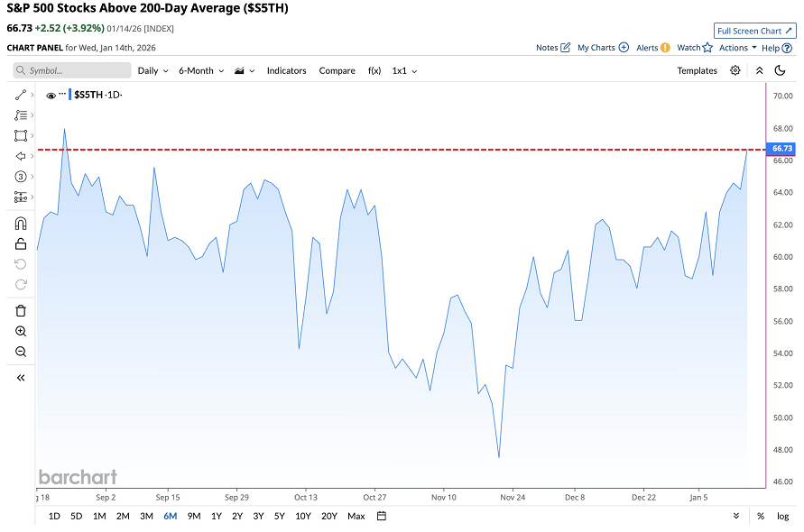This screenshot has height=532, width=804.
Task: Collapse the drawing tools sidebar
Action: click(21, 378)
